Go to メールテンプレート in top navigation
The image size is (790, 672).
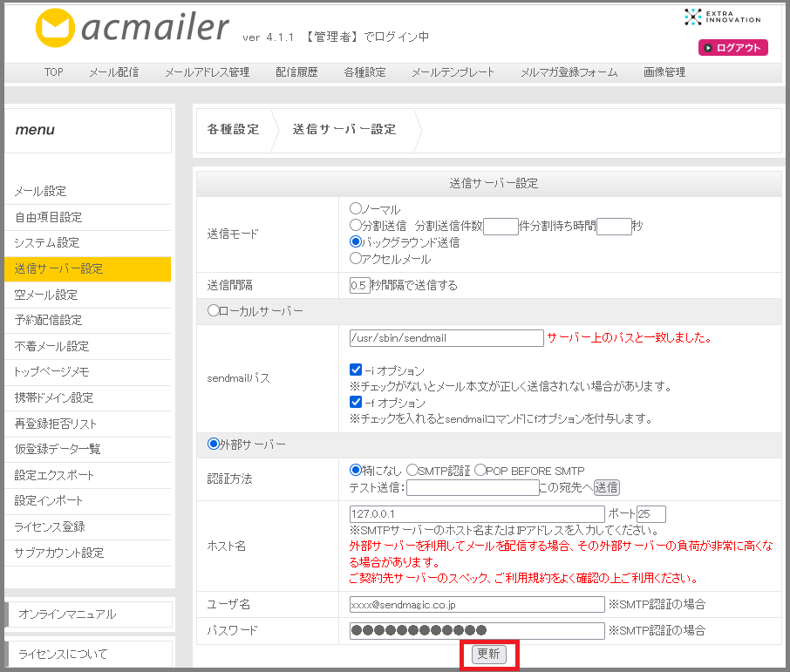[453, 72]
